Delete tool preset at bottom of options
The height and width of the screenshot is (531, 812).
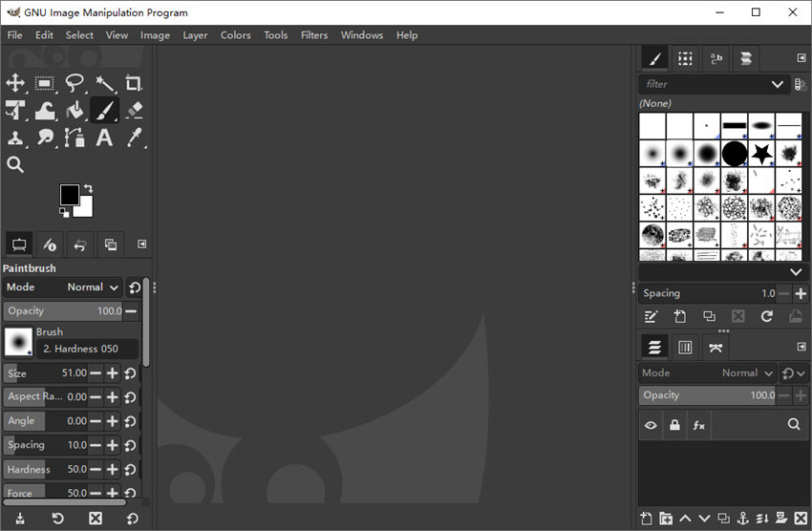pyautogui.click(x=96, y=519)
